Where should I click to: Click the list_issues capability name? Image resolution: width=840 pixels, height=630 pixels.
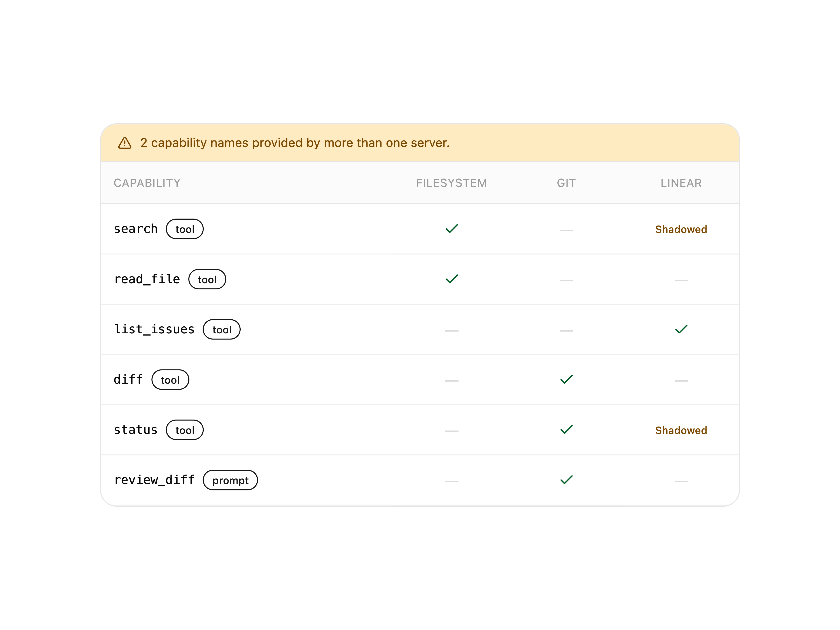click(154, 329)
